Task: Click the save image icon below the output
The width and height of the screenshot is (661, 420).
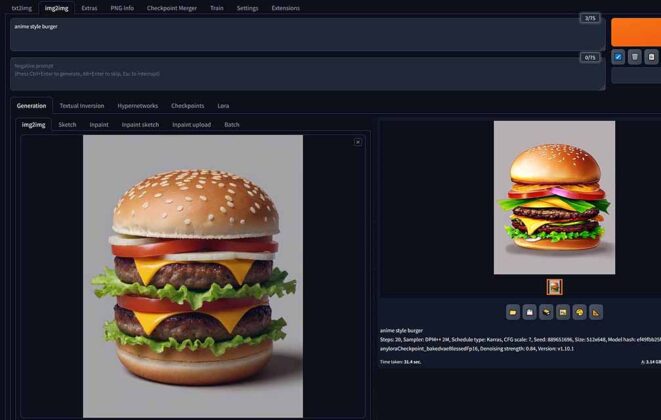Action: (530, 312)
